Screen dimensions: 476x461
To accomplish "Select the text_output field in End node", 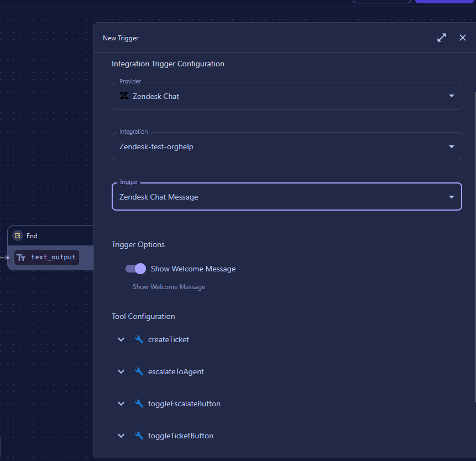I will 53,258.
